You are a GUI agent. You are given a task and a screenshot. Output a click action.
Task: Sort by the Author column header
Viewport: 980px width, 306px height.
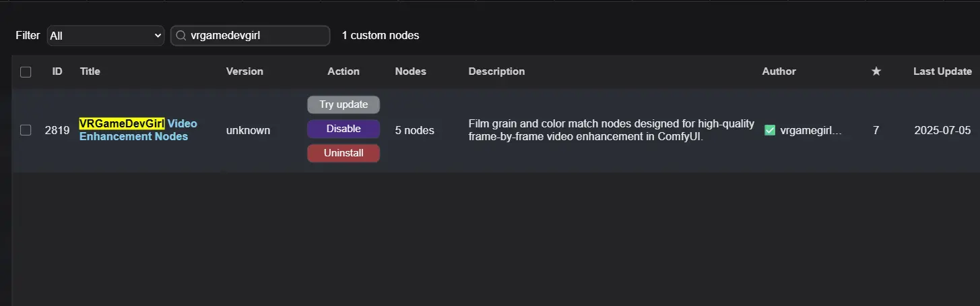(x=779, y=71)
